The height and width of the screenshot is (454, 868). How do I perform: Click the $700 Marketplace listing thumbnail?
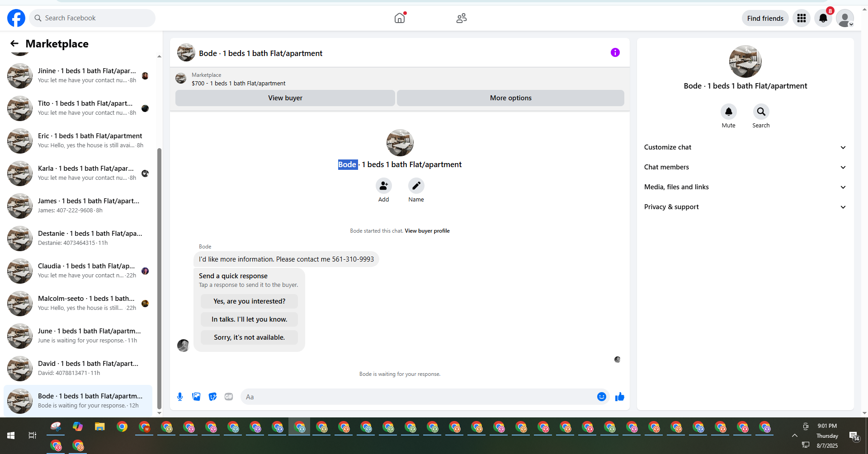click(181, 79)
